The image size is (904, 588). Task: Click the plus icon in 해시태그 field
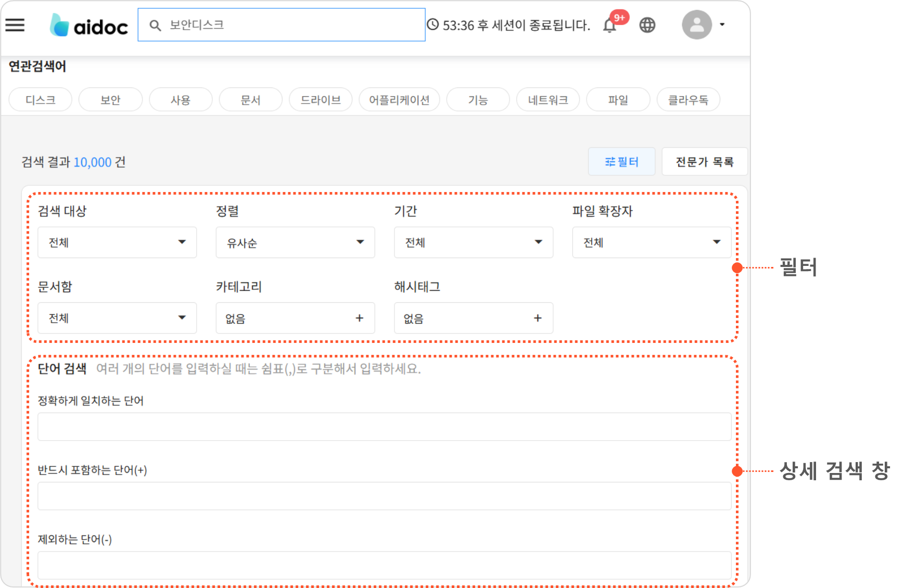pyautogui.click(x=538, y=318)
